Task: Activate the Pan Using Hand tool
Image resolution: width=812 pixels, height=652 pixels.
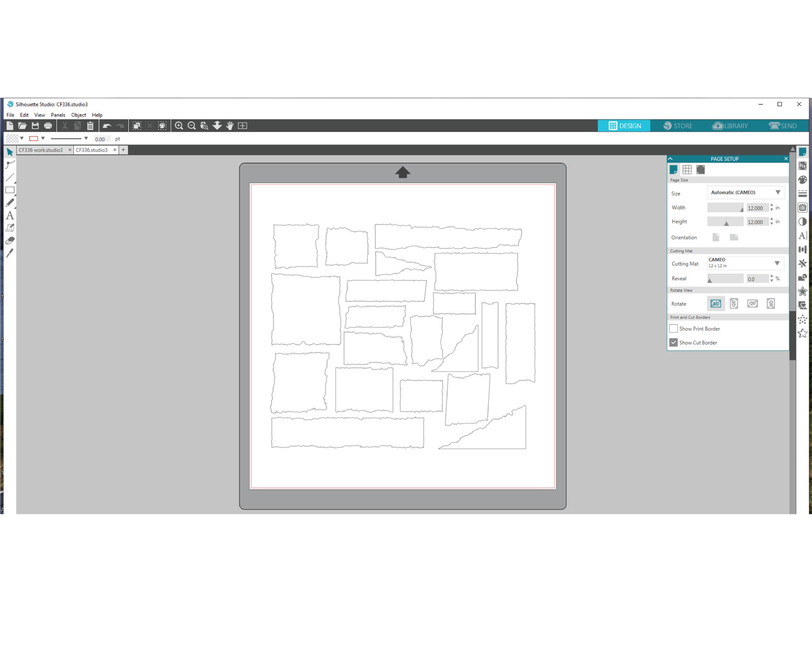Action: click(x=230, y=126)
